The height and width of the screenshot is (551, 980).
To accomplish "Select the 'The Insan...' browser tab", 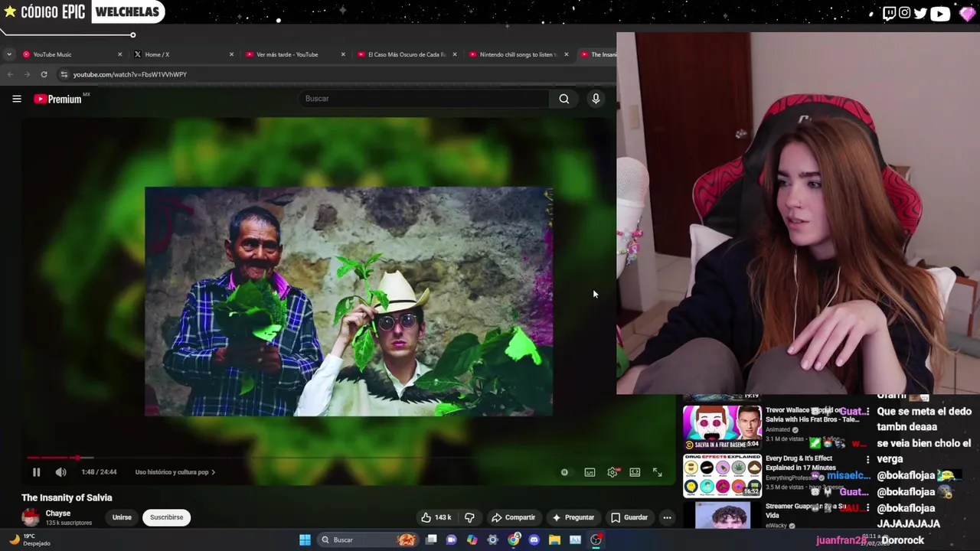I will click(598, 54).
